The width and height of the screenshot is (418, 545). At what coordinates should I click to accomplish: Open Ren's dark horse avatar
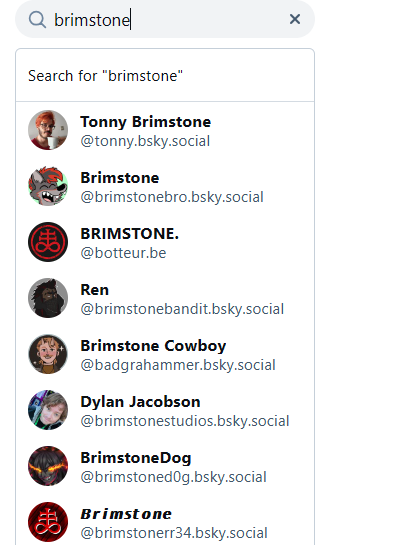48,298
